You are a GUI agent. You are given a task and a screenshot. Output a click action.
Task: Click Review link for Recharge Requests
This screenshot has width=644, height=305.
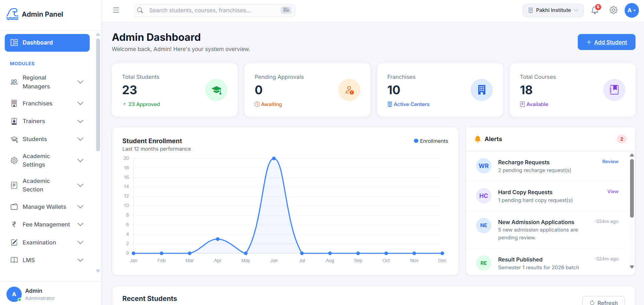point(610,162)
